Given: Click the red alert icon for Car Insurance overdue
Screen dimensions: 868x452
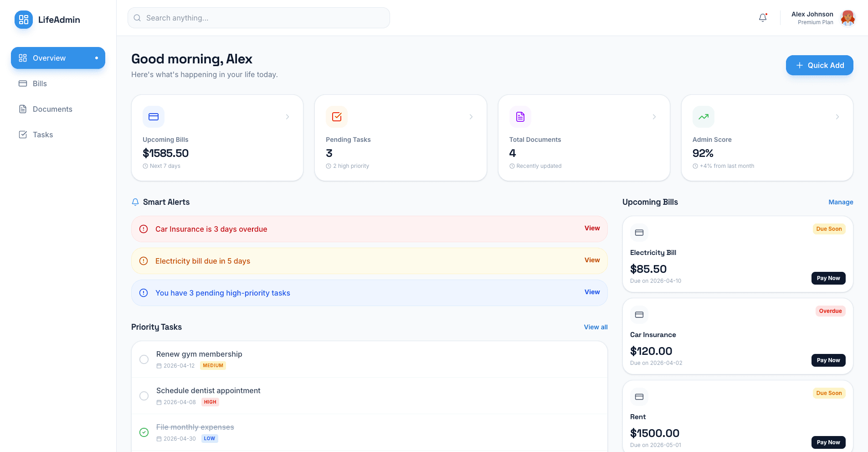Looking at the screenshot, I should coord(144,229).
